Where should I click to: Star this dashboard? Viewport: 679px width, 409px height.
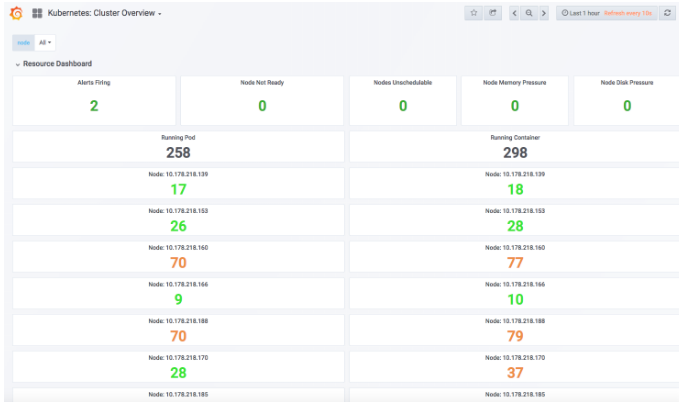tap(474, 13)
